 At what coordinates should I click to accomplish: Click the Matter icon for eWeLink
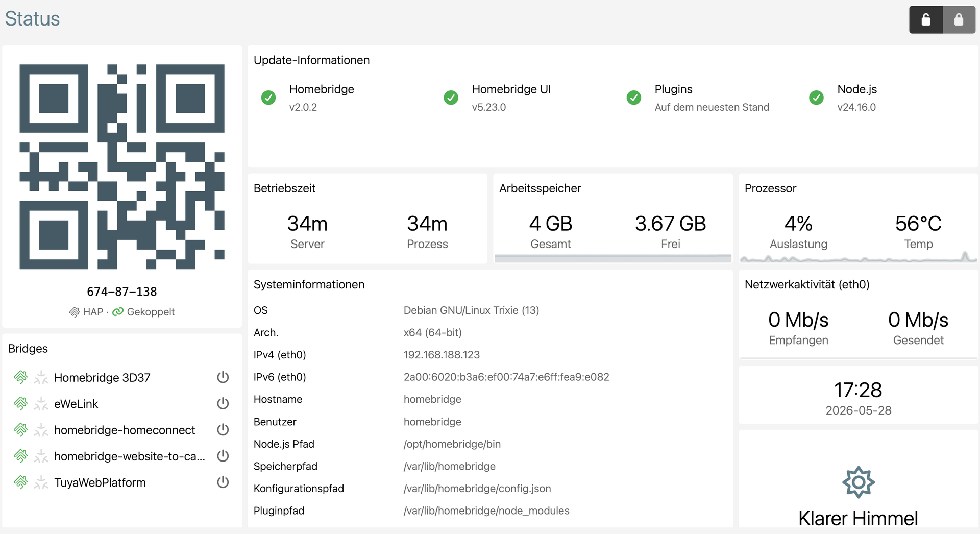[x=41, y=404]
